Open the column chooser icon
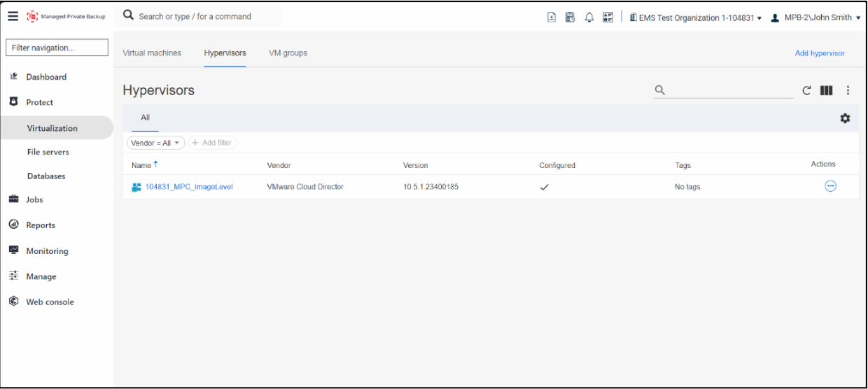Image resolution: width=868 pixels, height=389 pixels. click(827, 90)
